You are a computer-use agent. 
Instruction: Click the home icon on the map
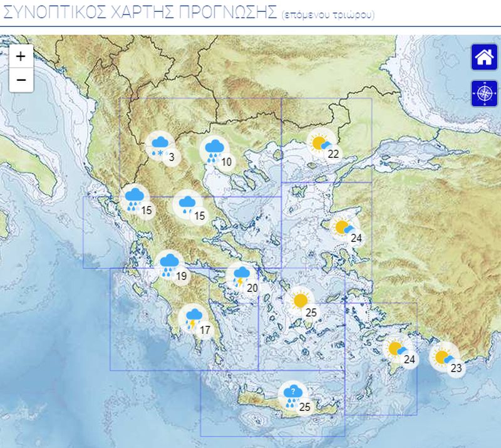484,58
